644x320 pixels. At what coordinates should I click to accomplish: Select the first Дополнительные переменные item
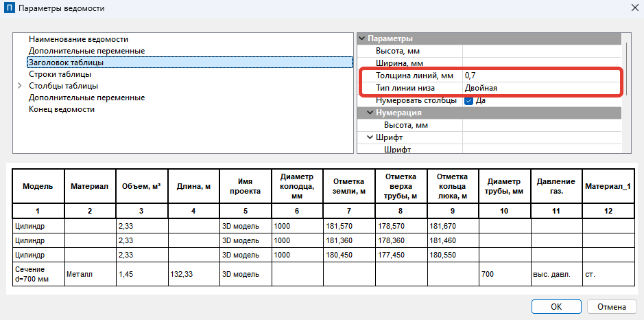tap(86, 51)
